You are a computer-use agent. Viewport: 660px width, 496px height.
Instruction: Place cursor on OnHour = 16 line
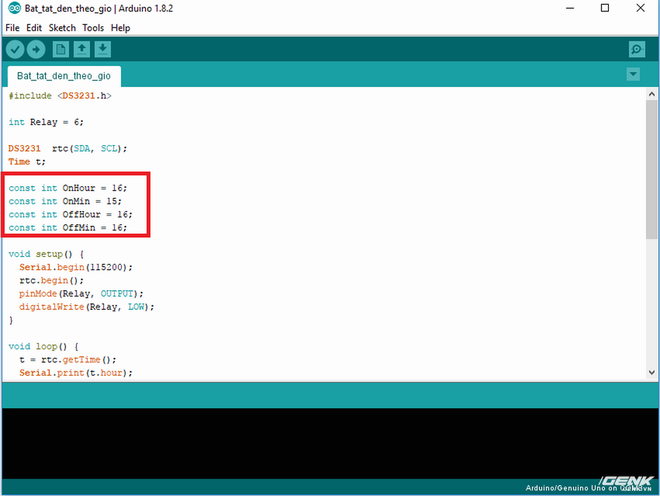67,188
